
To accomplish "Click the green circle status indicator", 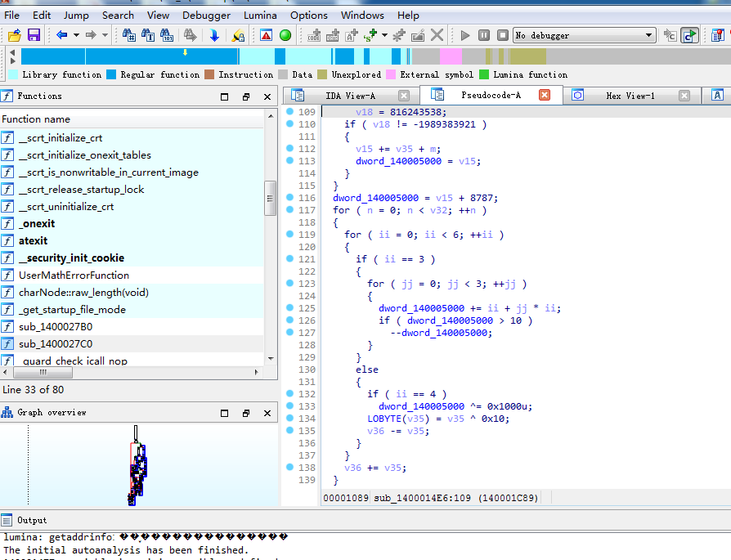I will 285,35.
